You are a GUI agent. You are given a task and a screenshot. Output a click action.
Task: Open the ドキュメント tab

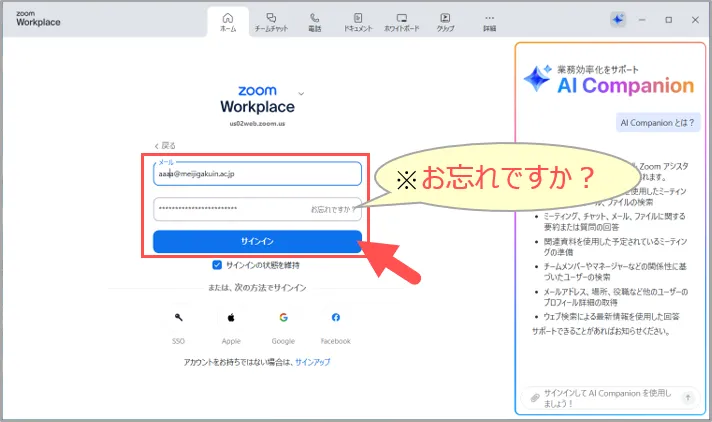358,22
